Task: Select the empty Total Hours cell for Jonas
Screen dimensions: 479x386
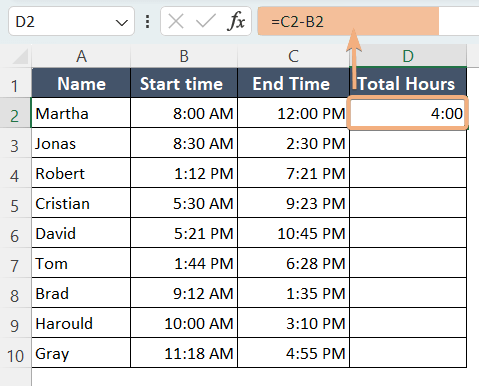Action: point(408,143)
